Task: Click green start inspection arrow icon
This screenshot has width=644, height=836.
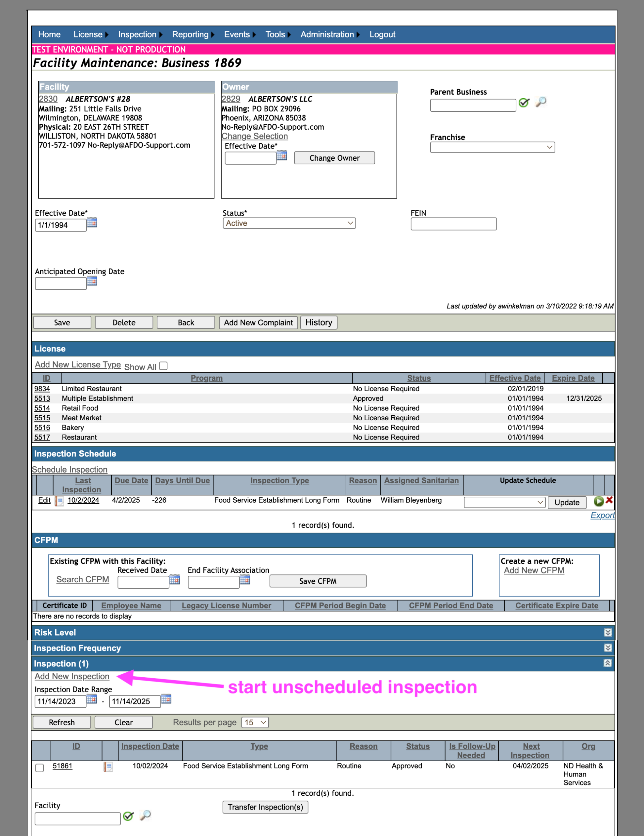Action: (598, 501)
